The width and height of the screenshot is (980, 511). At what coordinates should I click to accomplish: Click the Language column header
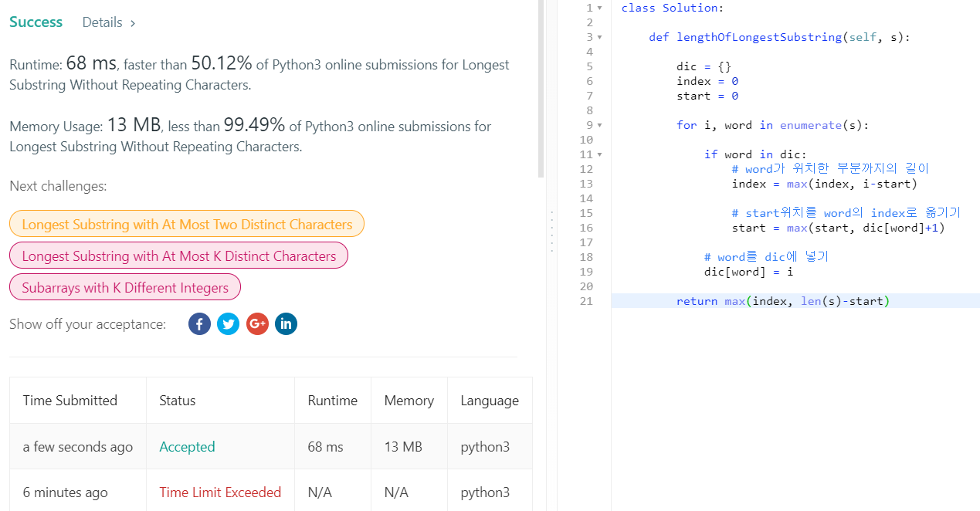490,401
